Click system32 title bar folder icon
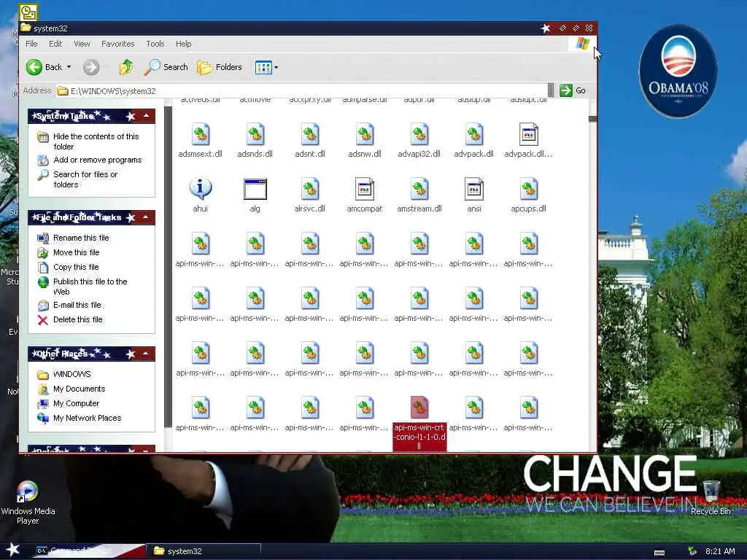The image size is (747, 560). (26, 28)
